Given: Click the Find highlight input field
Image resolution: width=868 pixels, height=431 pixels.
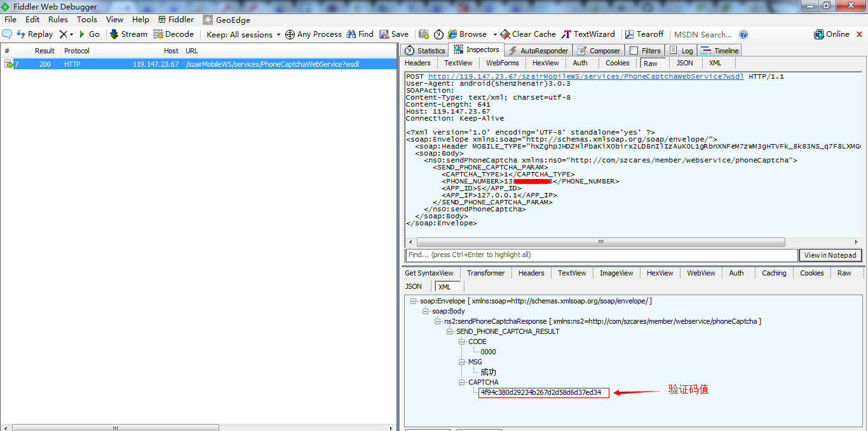Looking at the screenshot, I should [x=601, y=255].
